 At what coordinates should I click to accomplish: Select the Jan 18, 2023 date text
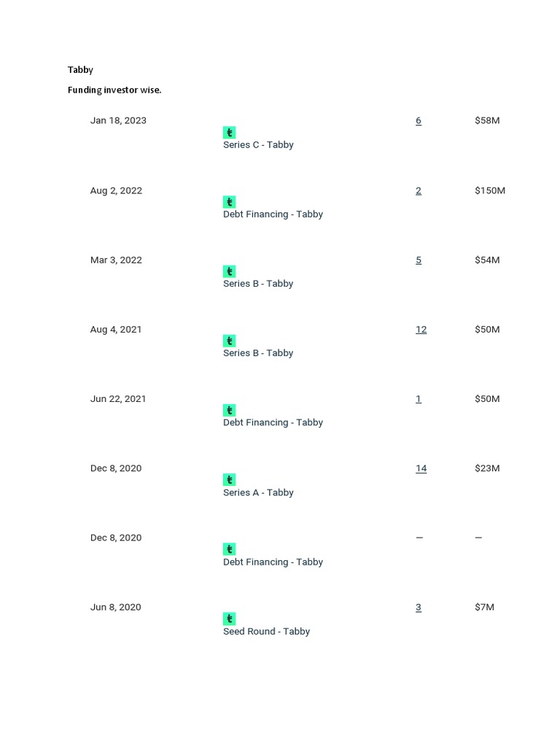pyautogui.click(x=118, y=120)
